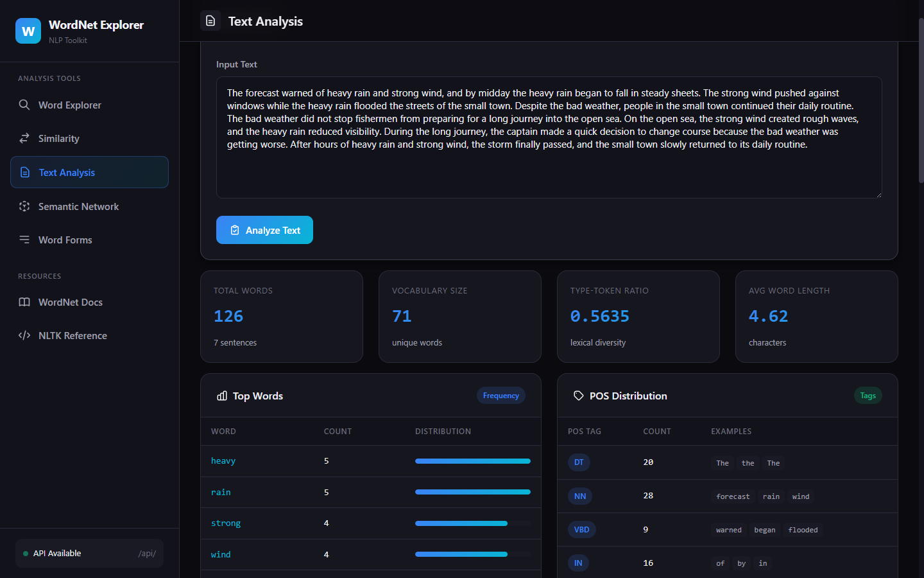
Task: Click the Semantic Network icon
Action: click(x=24, y=206)
